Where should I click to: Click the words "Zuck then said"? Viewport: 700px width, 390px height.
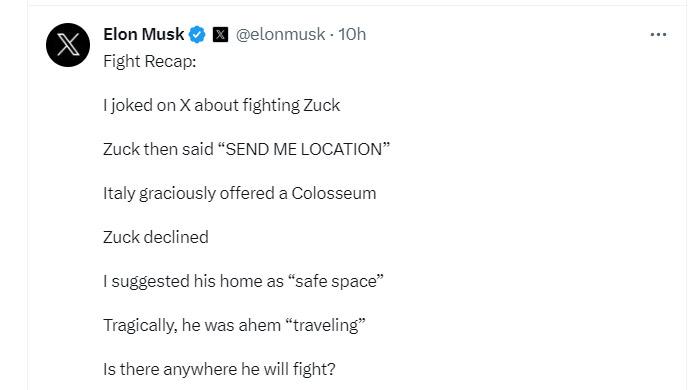pyautogui.click(x=158, y=149)
